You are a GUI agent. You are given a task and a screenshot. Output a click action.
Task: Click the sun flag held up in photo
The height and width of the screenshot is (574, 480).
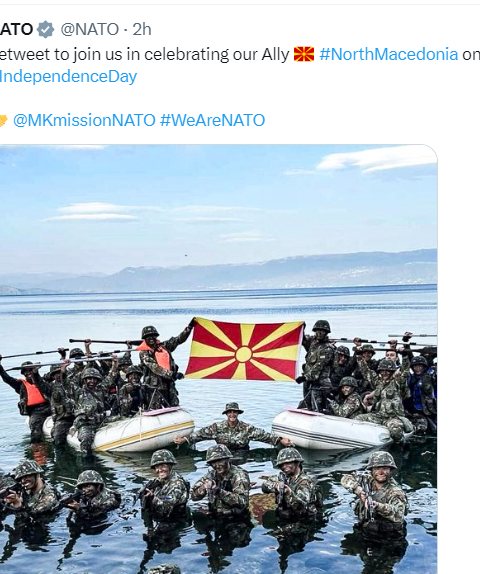[245, 349]
